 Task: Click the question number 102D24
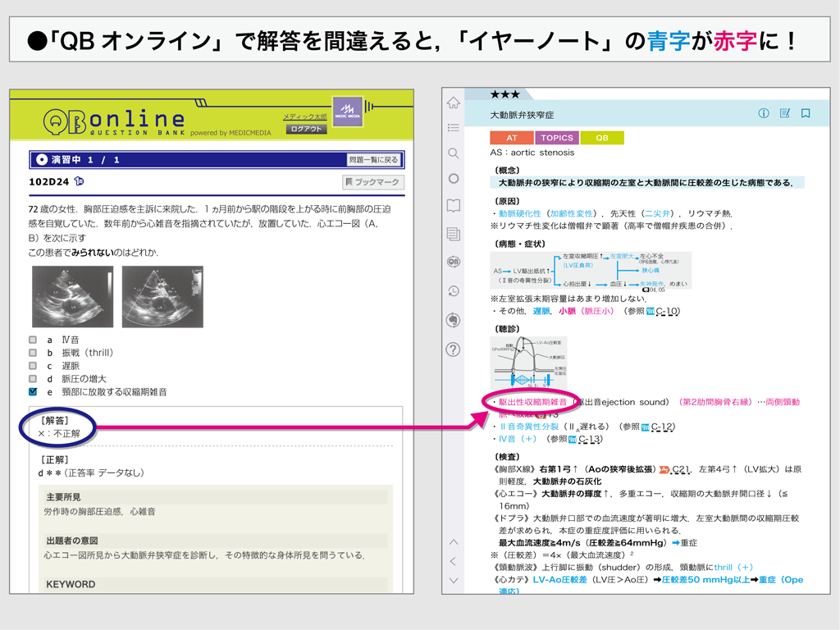click(48, 181)
